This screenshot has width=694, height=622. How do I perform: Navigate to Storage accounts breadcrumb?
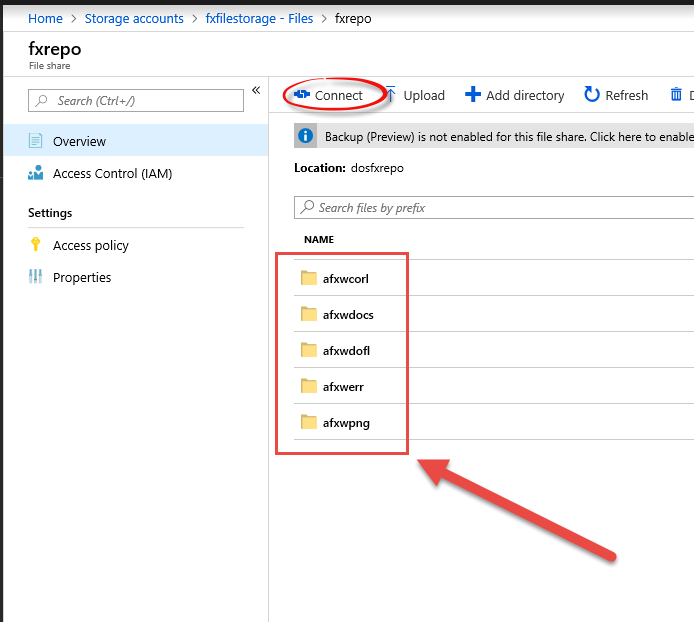(x=134, y=19)
